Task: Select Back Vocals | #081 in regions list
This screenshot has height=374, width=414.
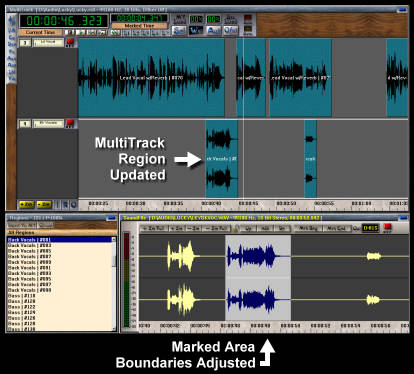Action: click(x=59, y=240)
